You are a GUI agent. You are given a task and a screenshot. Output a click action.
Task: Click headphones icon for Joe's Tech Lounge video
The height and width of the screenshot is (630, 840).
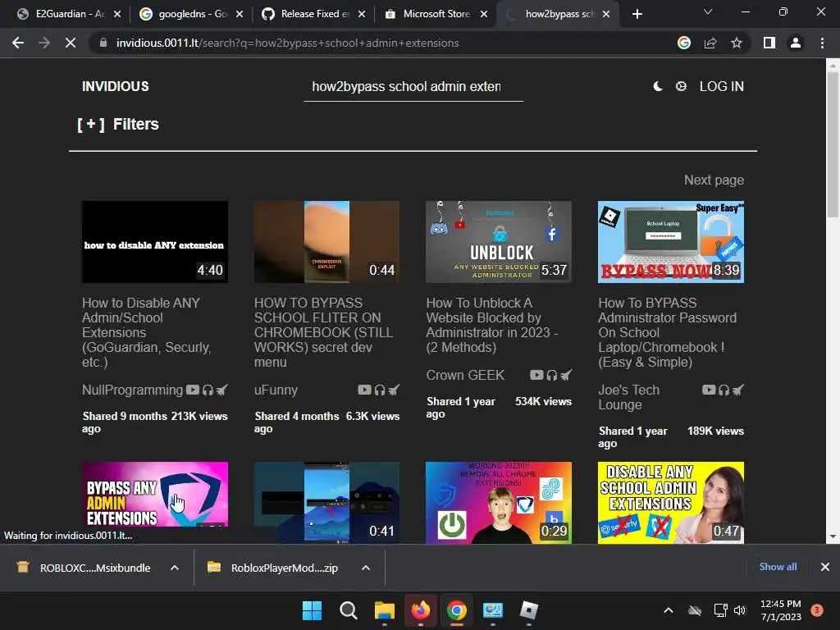click(724, 390)
